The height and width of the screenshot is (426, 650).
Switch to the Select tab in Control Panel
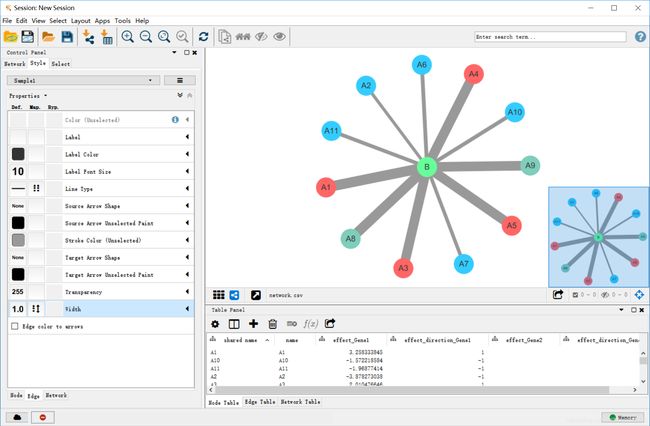click(x=61, y=64)
